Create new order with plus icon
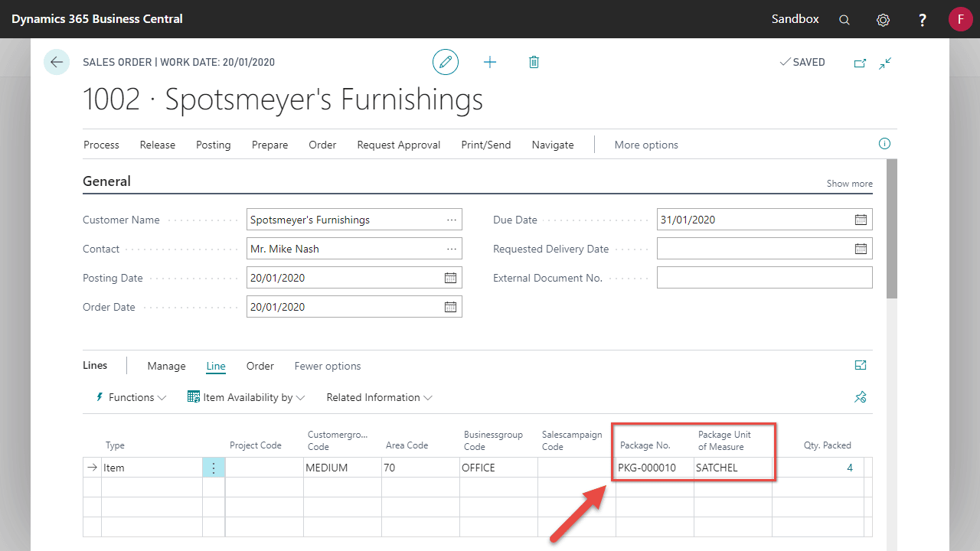This screenshot has width=980, height=551. point(490,62)
